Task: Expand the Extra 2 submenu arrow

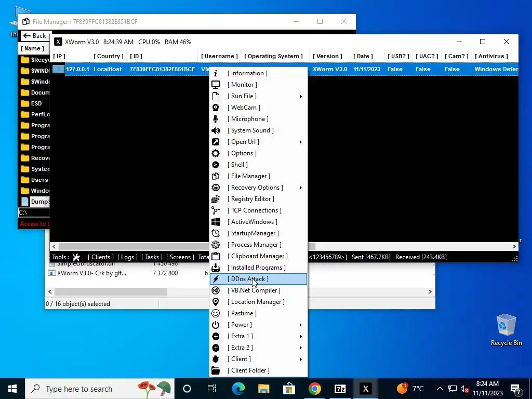Action: coord(301,348)
